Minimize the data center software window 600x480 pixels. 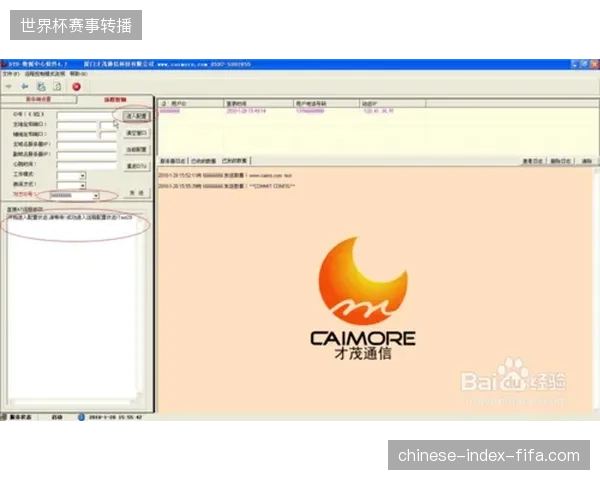pyautogui.click(x=575, y=64)
